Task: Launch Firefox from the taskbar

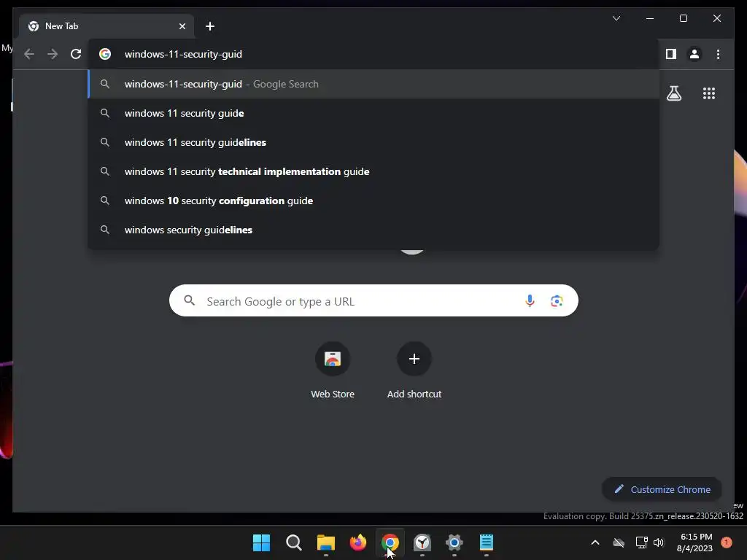Action: tap(357, 542)
